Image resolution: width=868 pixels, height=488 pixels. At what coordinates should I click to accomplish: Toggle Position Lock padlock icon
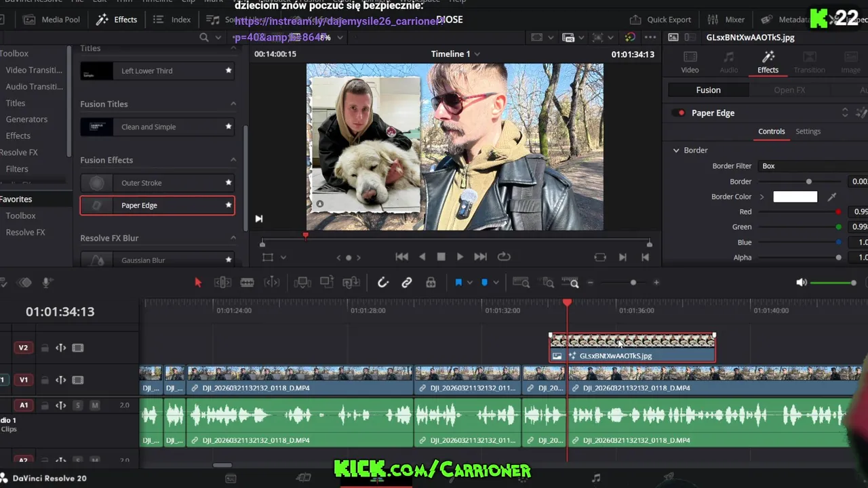click(x=431, y=283)
